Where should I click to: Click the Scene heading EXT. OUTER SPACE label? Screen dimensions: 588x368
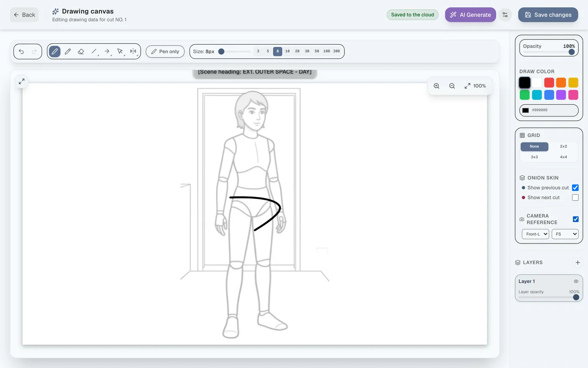pos(255,72)
